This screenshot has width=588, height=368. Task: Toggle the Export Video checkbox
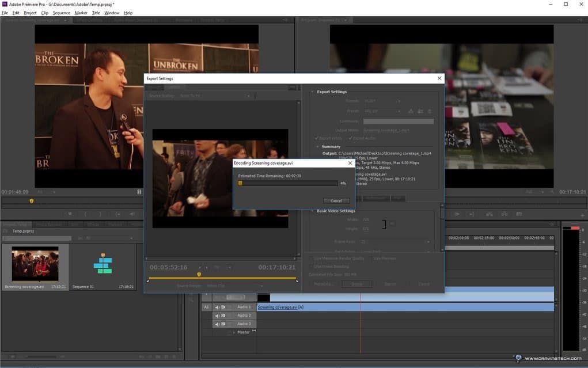317,138
